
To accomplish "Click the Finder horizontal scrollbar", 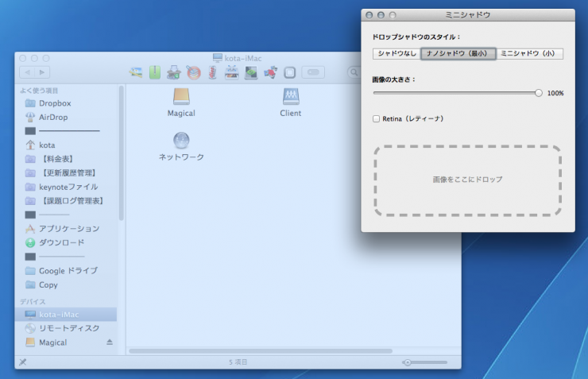I will pyautogui.click(x=261, y=351).
